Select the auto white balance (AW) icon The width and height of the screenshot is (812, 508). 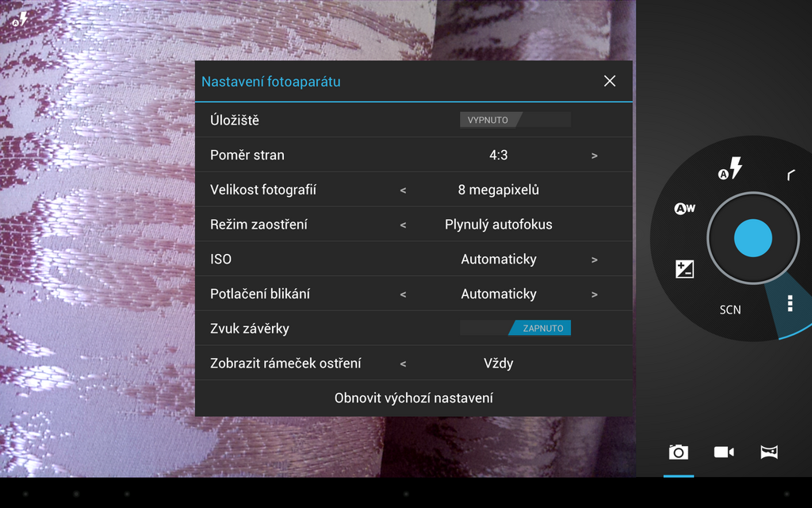pyautogui.click(x=684, y=208)
